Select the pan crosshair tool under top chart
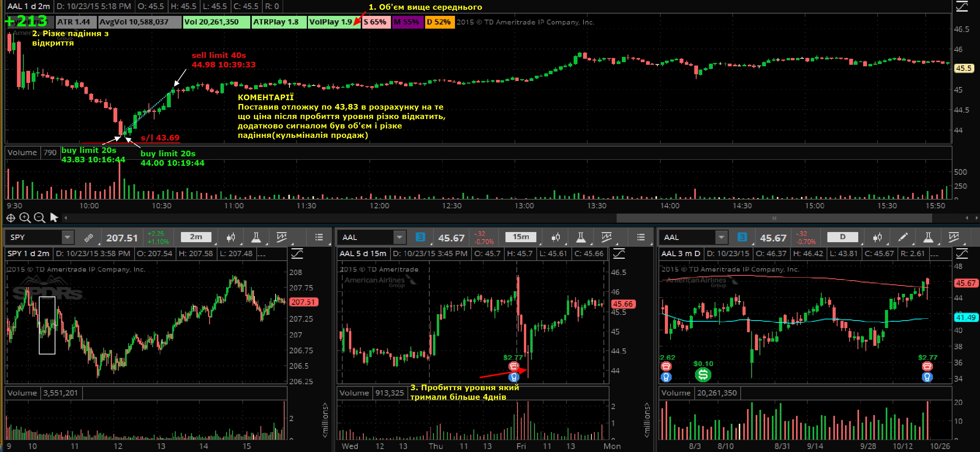 pyautogui.click(x=11, y=218)
